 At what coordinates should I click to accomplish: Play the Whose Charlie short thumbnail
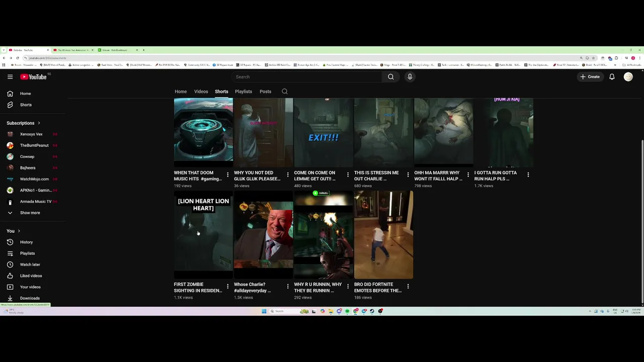pos(263,234)
